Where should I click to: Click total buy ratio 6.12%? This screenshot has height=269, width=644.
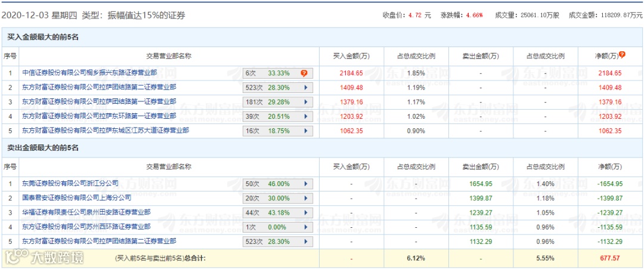[x=416, y=258]
